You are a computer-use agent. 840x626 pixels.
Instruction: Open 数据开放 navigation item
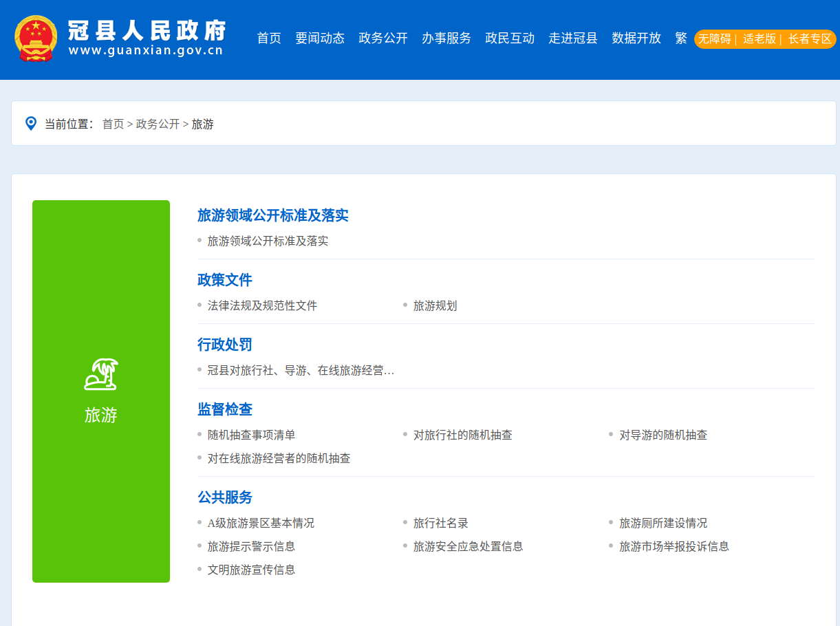636,39
